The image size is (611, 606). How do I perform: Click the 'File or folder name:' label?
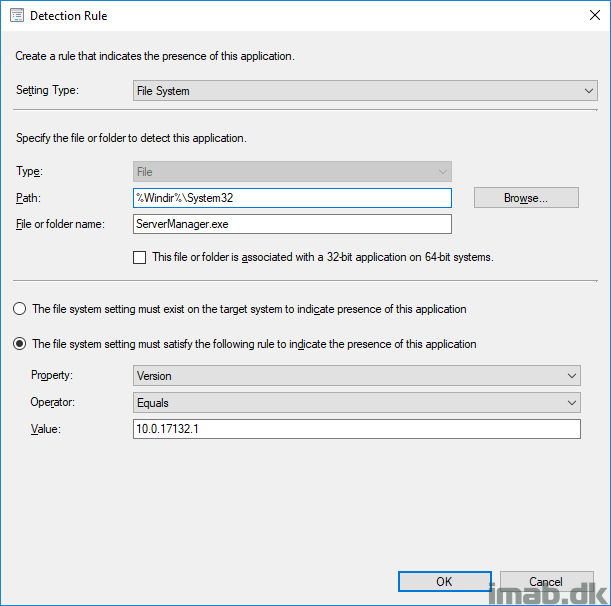60,224
